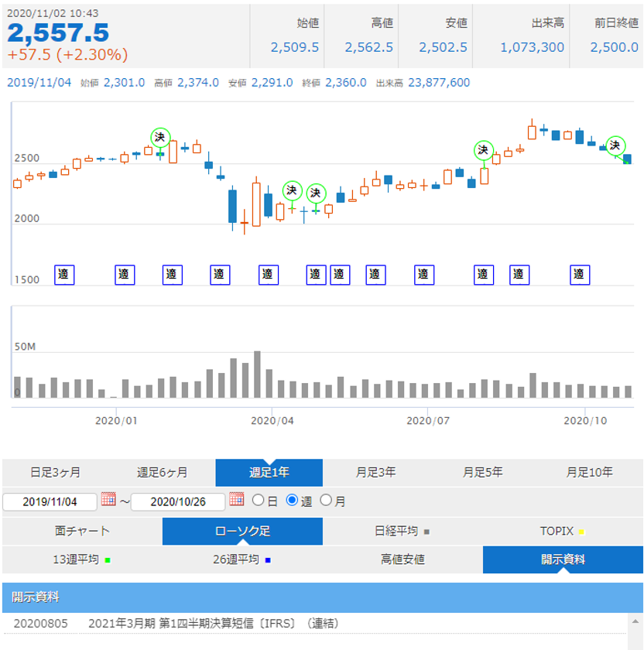Viewport: 644px width, 650px height.
Task: Open the end date calendar picker
Action: point(235,501)
